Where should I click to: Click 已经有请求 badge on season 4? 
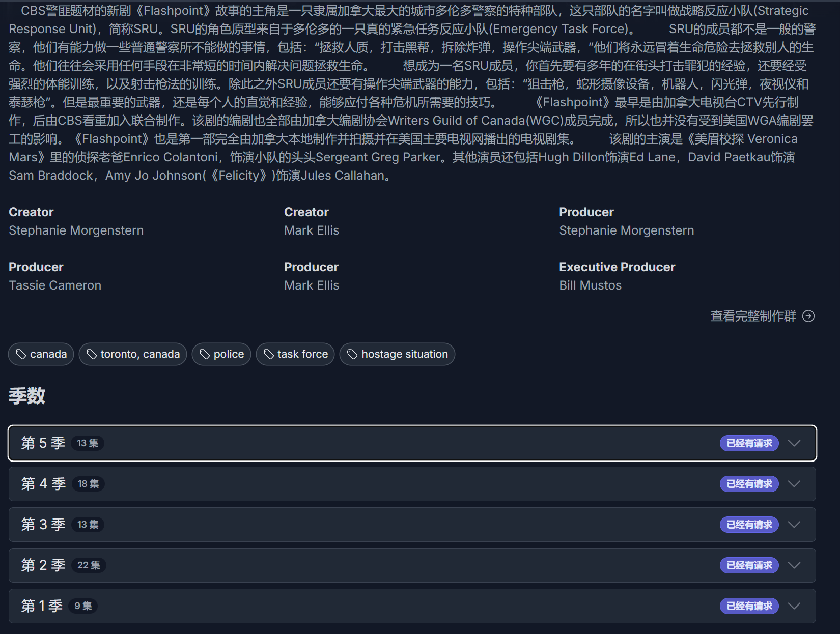click(x=749, y=484)
